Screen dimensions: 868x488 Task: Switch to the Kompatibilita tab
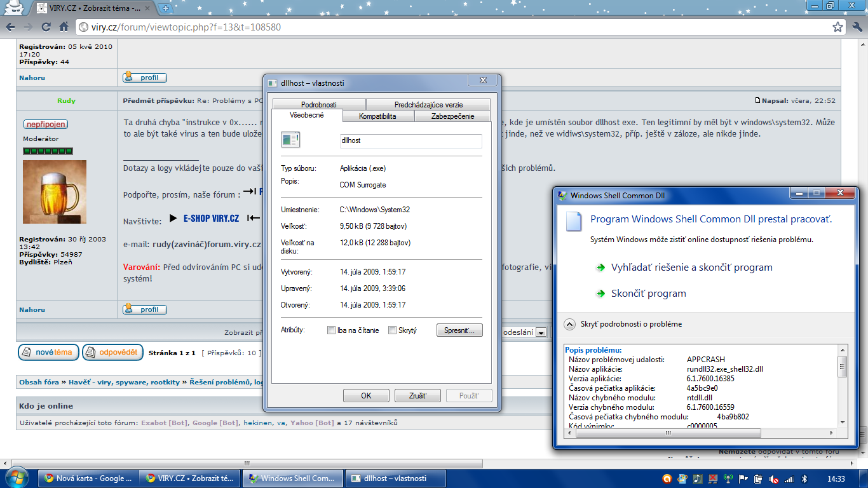point(377,116)
